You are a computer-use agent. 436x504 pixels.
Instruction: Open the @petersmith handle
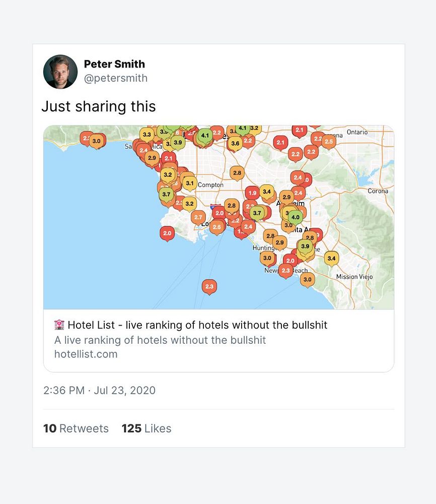click(x=116, y=78)
